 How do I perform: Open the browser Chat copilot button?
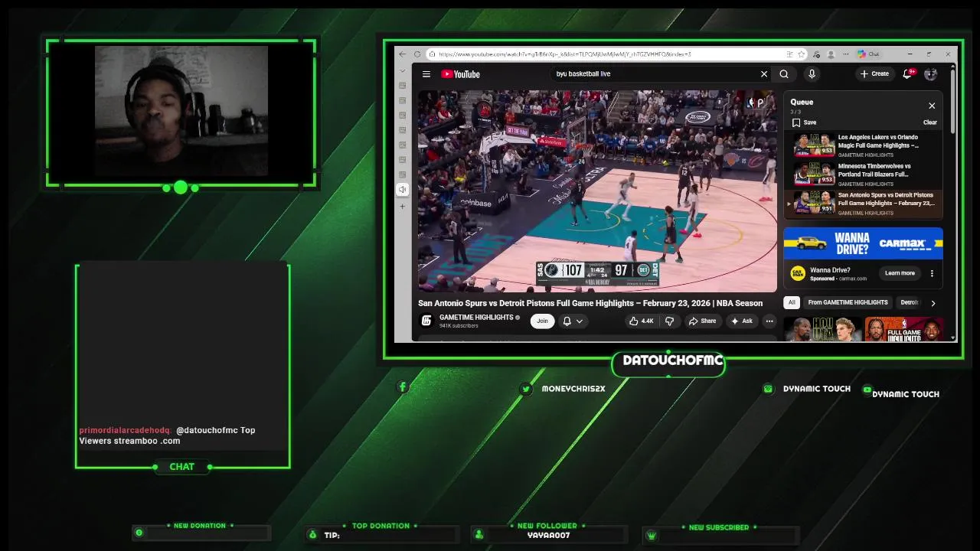pyautogui.click(x=868, y=54)
